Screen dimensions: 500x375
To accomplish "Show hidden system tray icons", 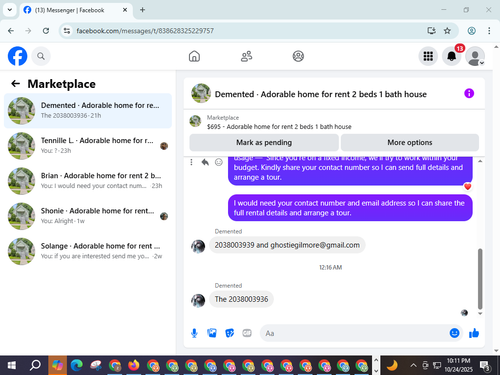I will click(413, 365).
